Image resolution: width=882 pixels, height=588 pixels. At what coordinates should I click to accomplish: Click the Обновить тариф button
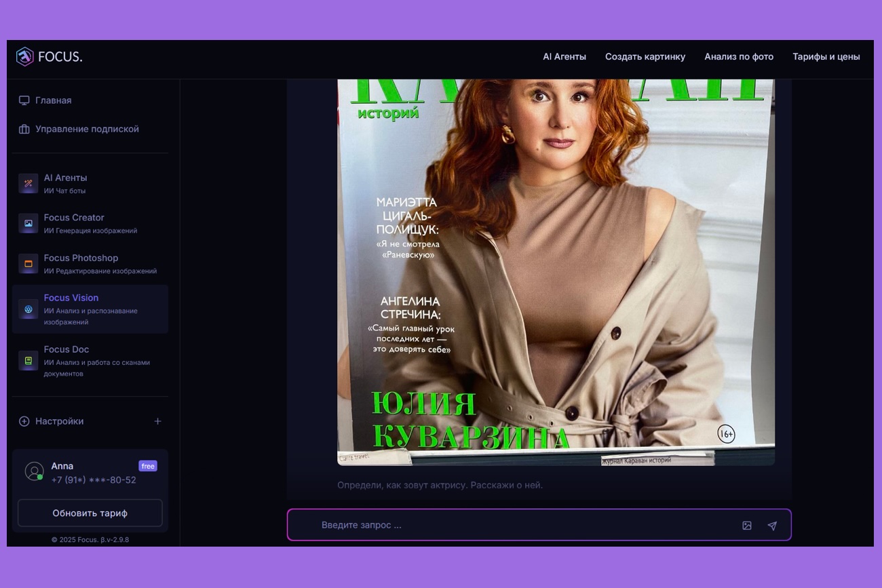coord(90,513)
